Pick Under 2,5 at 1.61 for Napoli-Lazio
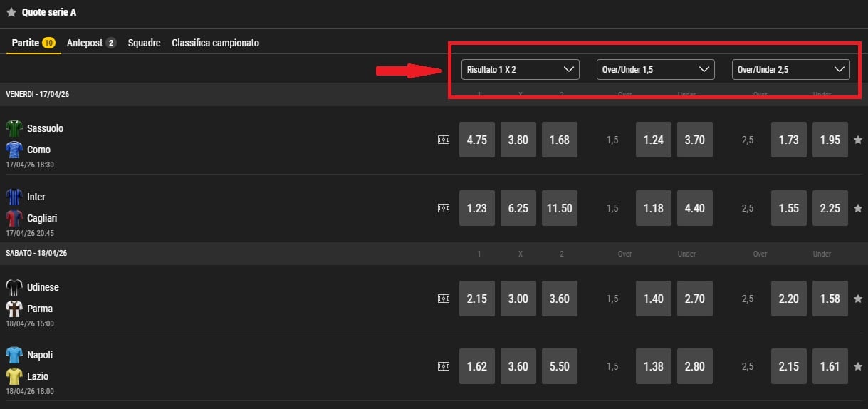The image size is (868, 409). [x=830, y=366]
